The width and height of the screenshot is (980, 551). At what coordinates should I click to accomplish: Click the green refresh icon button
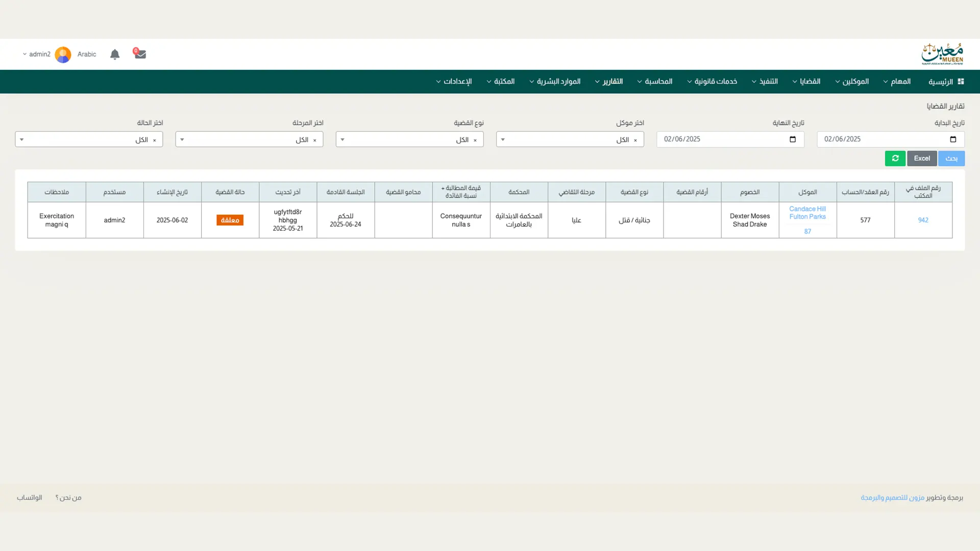[x=895, y=158]
